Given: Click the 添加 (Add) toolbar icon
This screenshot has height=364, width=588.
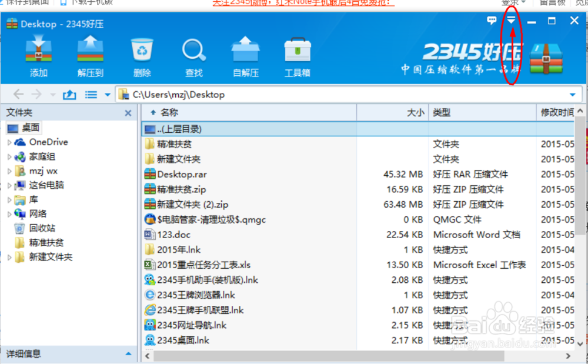Looking at the screenshot, I should (x=39, y=49).
